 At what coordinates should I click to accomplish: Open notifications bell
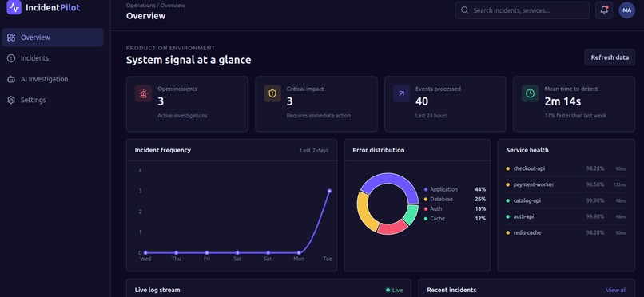click(604, 10)
